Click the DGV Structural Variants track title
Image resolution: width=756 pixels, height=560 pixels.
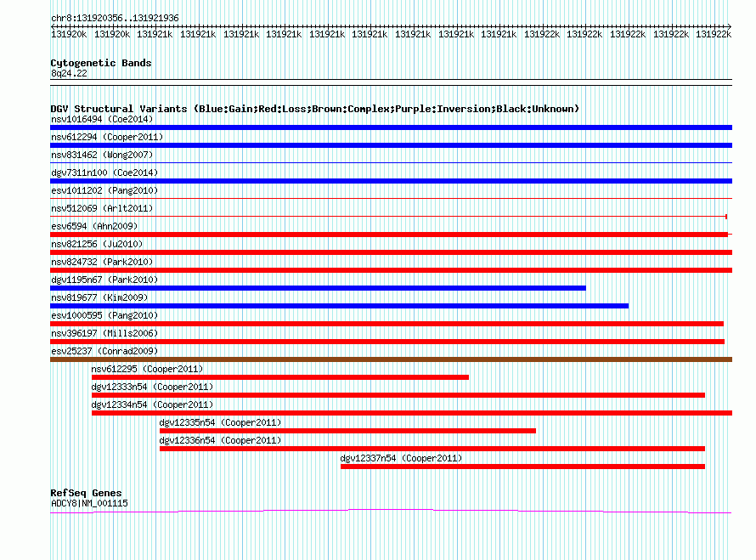pos(315,109)
